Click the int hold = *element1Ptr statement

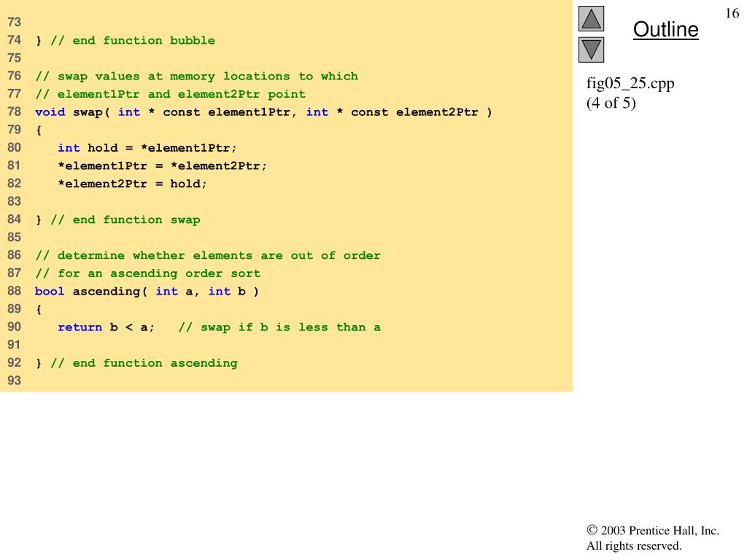(x=147, y=148)
